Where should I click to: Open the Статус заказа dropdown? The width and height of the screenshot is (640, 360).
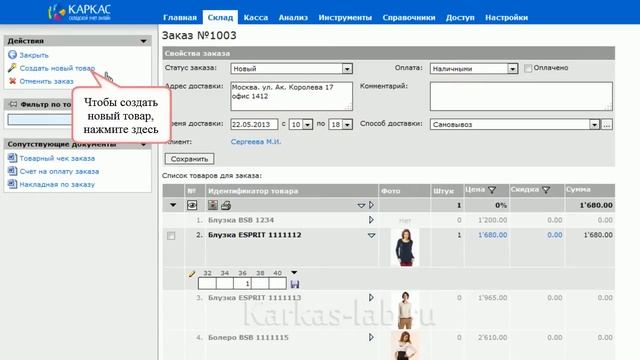pos(347,69)
